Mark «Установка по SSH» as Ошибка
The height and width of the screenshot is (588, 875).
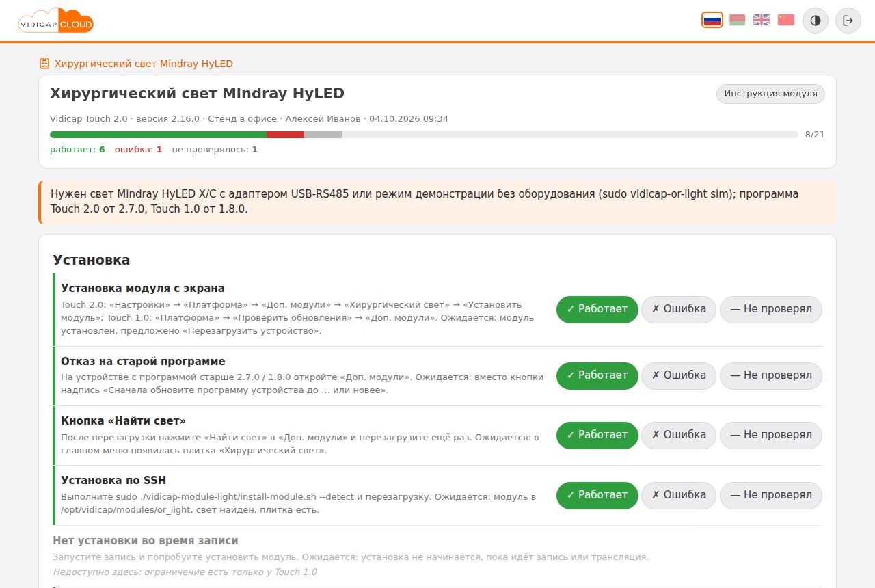(679, 495)
